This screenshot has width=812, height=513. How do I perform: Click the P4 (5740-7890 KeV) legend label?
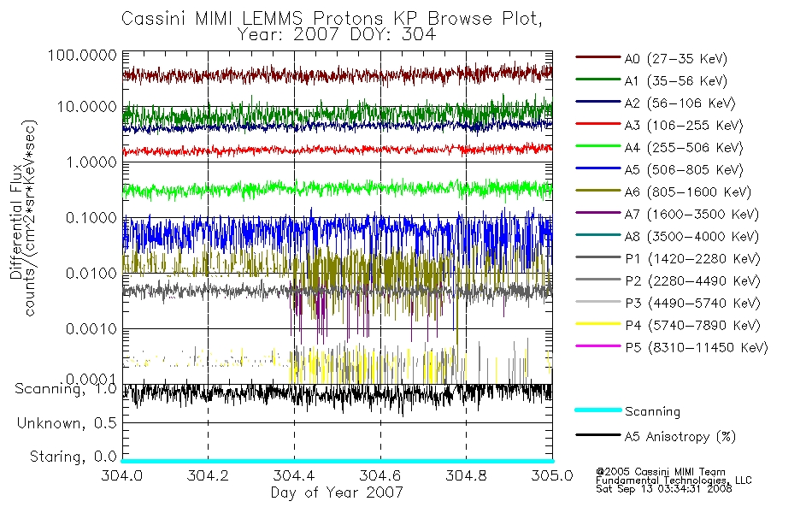(692, 326)
